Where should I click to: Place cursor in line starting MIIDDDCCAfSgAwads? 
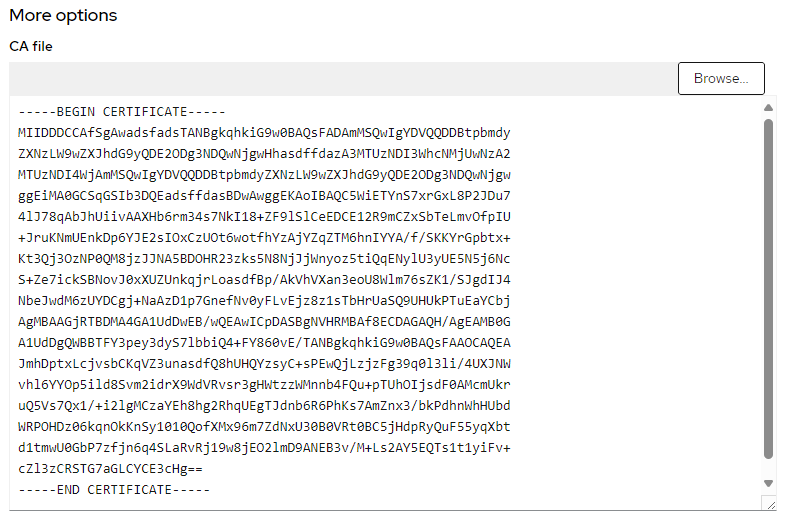pos(264,133)
